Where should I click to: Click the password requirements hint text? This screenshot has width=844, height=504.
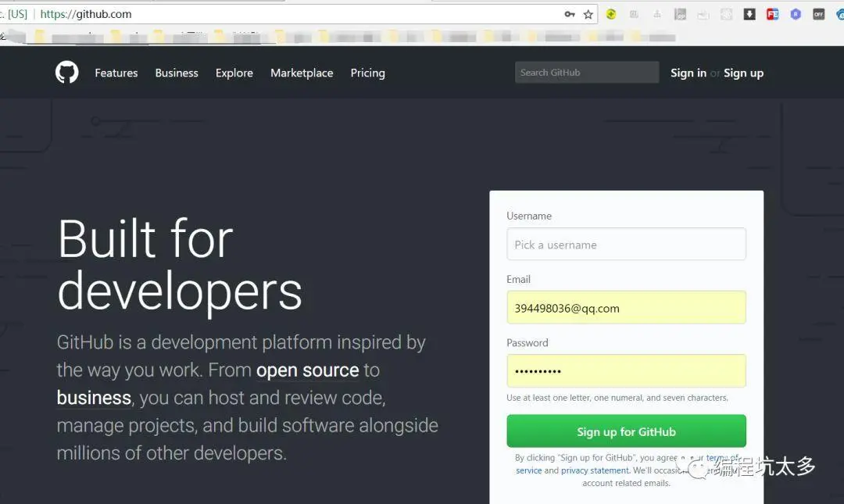point(617,398)
